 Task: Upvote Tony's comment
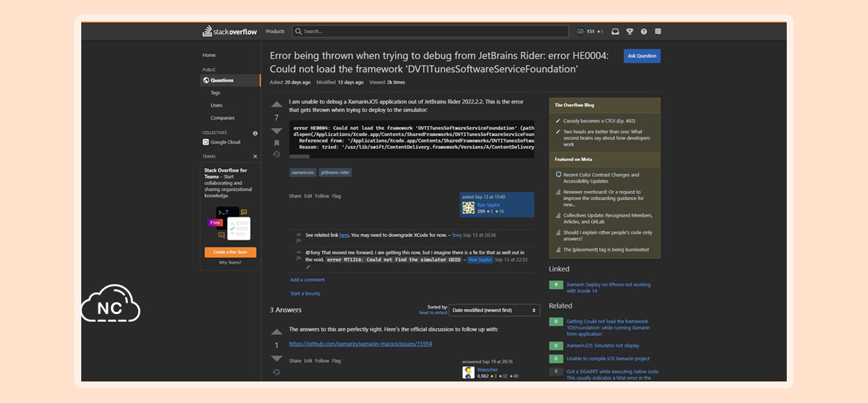(x=299, y=233)
